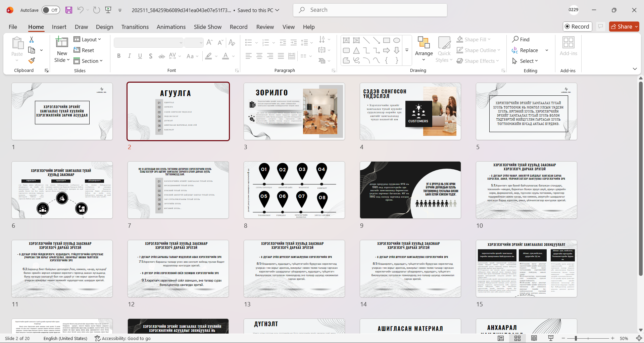Screen dimensions: 644x343
Task: Select Normal view icon in status bar
Action: 501,338
